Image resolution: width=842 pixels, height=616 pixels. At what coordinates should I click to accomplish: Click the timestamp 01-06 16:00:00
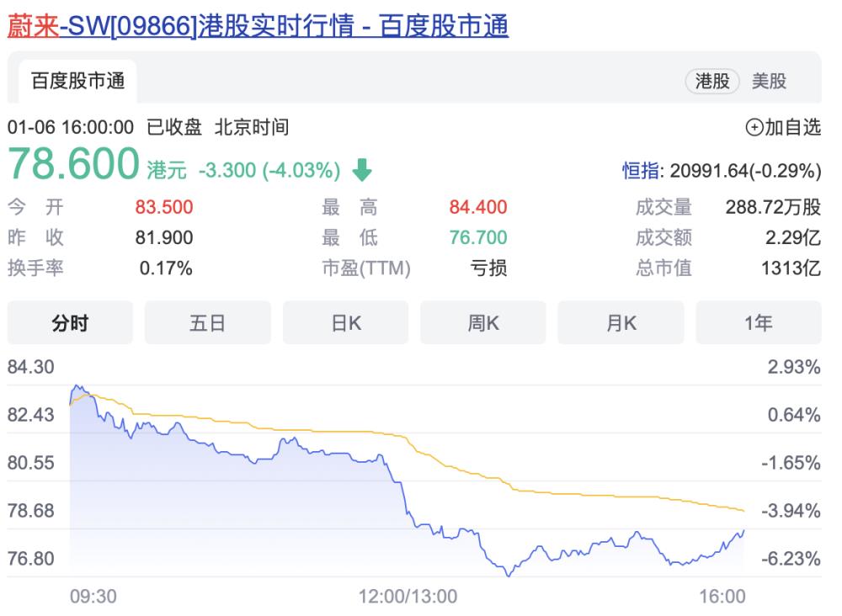point(71,128)
